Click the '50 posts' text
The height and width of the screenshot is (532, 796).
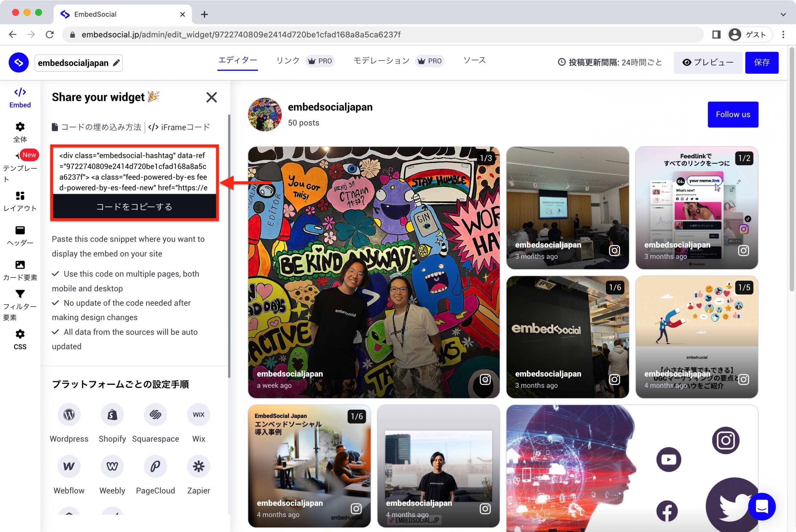(x=303, y=123)
